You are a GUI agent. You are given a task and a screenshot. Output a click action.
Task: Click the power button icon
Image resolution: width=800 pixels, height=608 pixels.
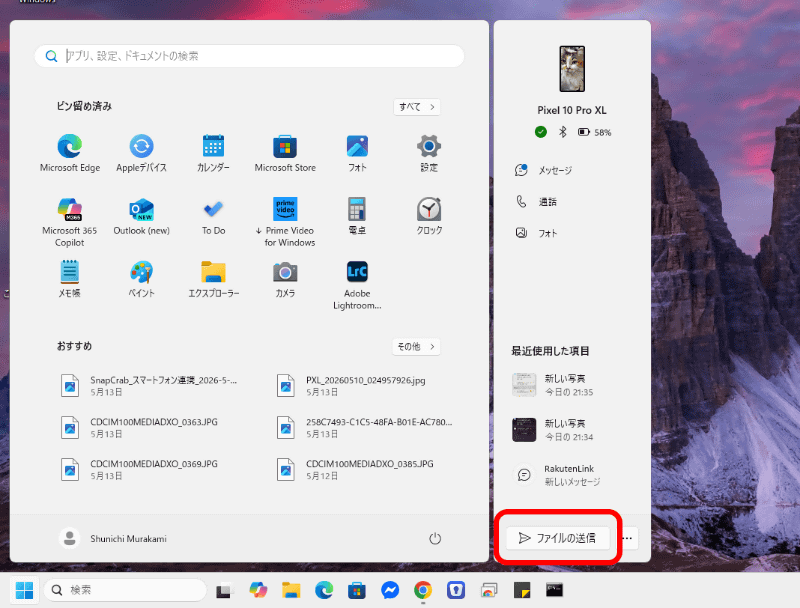435,538
